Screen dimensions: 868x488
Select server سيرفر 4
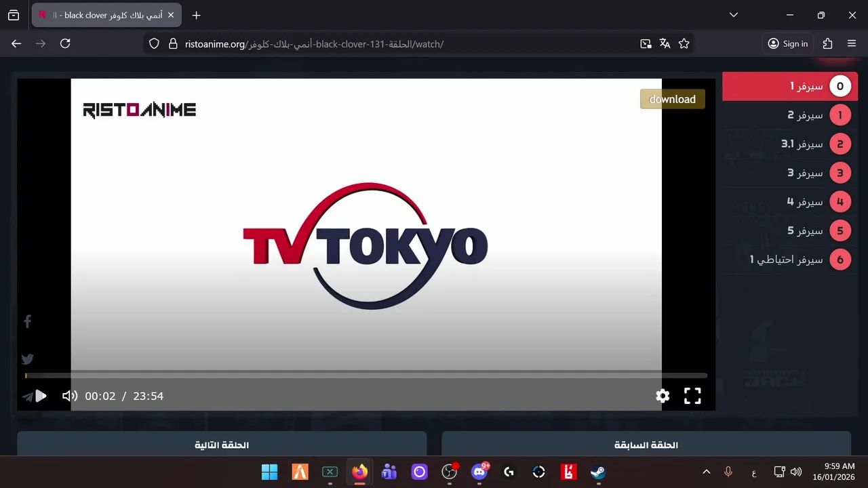pyautogui.click(x=790, y=202)
